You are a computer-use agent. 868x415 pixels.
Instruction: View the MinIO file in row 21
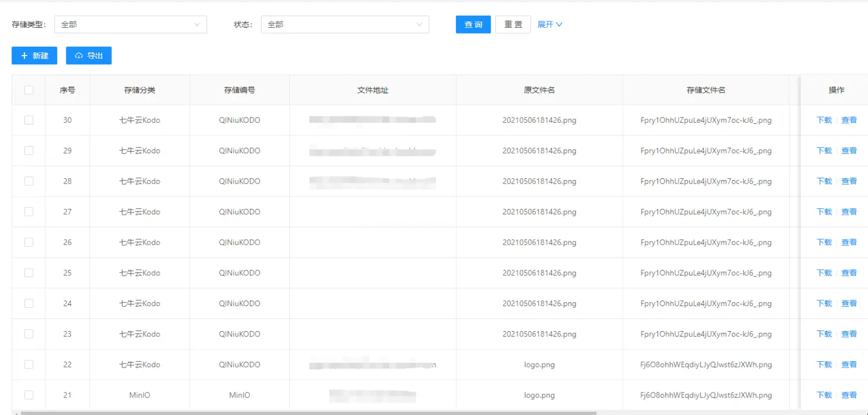coord(849,395)
